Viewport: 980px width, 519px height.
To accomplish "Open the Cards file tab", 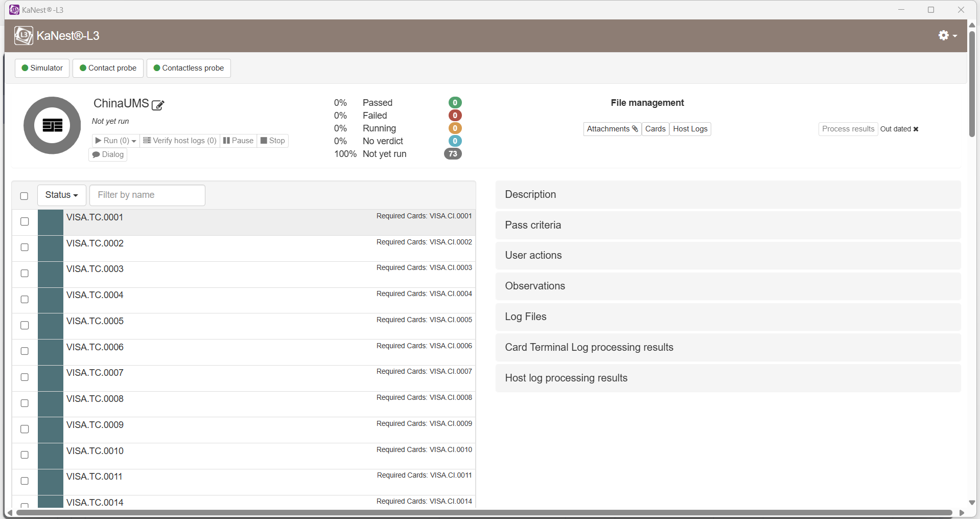I will [x=655, y=129].
